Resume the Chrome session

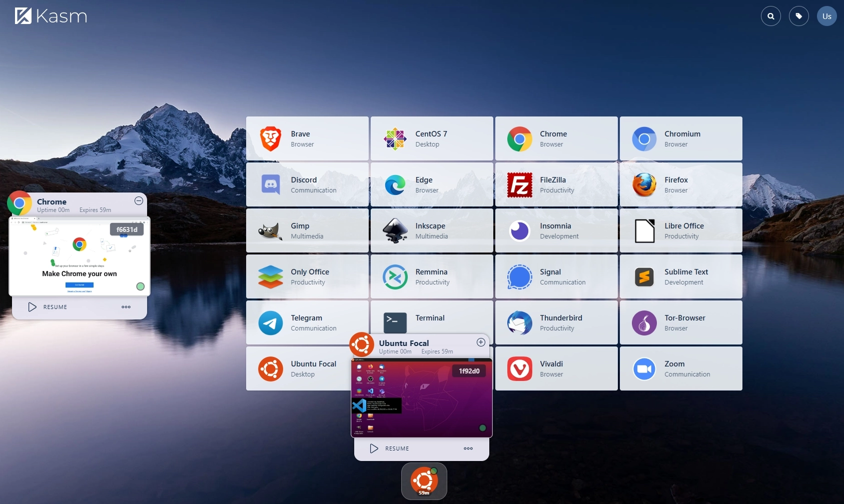point(48,307)
